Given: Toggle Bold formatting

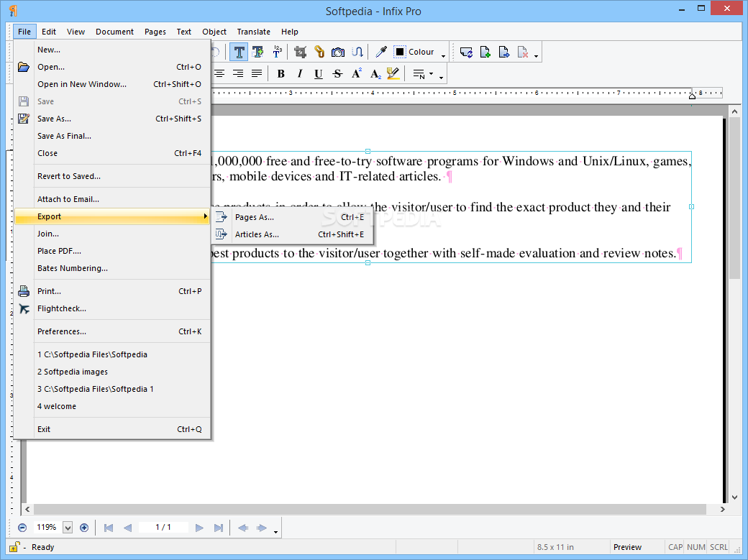Looking at the screenshot, I should [x=281, y=74].
